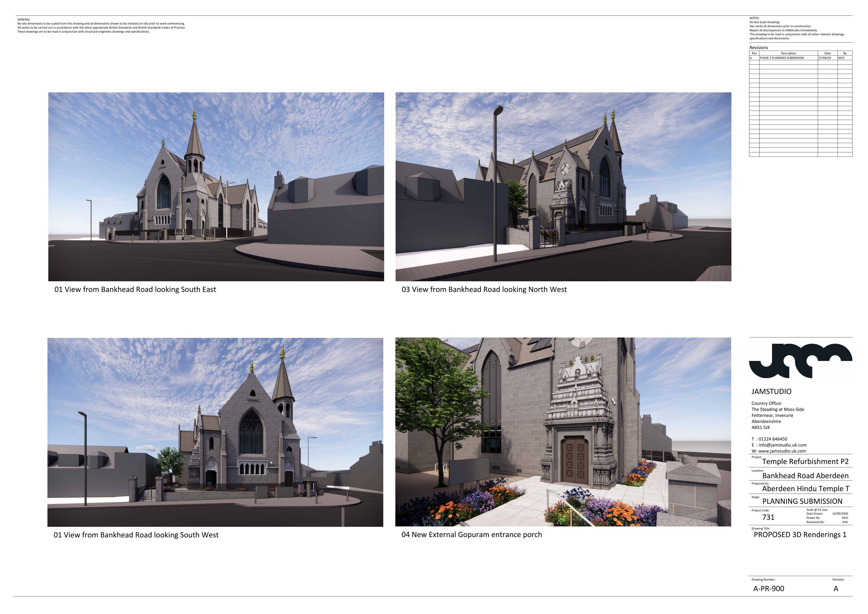Click the 'Country Office:' label
The image size is (868, 614).
coord(766,403)
